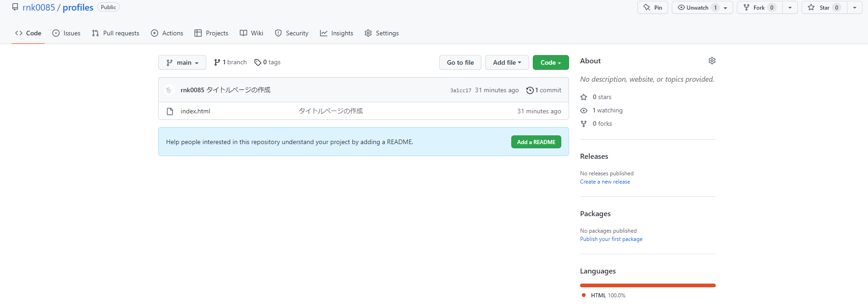The width and height of the screenshot is (868, 307).
Task: Open the rnk0085 owner profile link
Action: pos(39,7)
